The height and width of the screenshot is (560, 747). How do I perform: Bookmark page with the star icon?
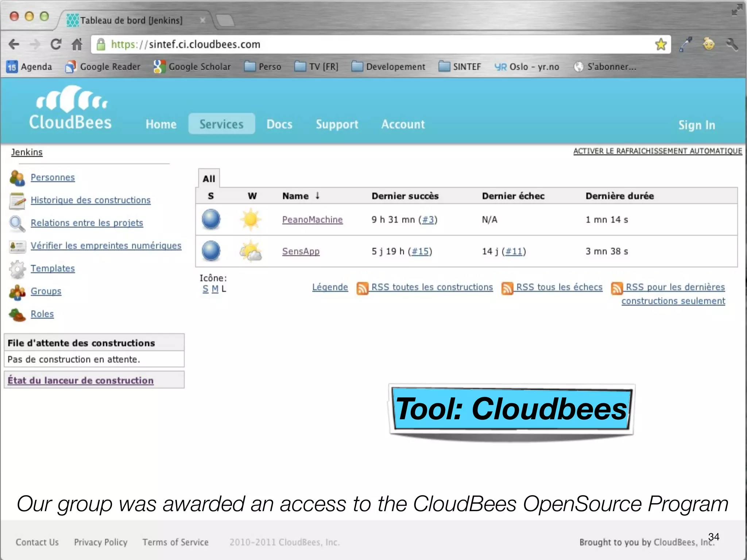661,44
